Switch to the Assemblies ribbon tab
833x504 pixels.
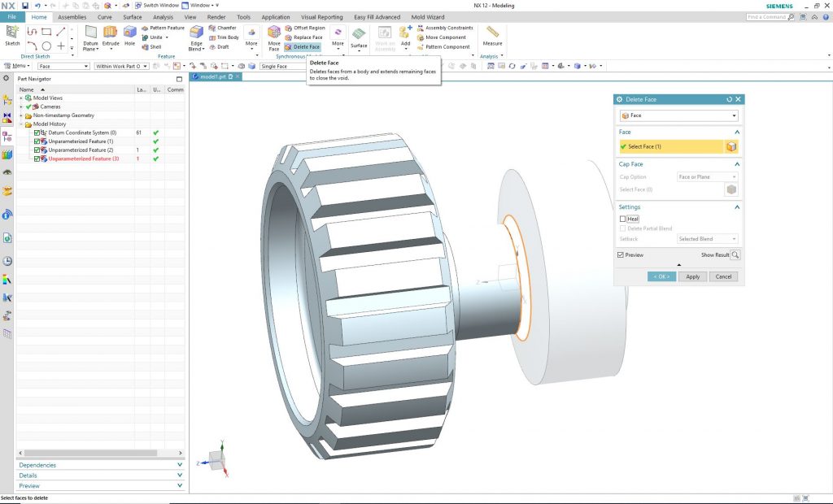72,16
